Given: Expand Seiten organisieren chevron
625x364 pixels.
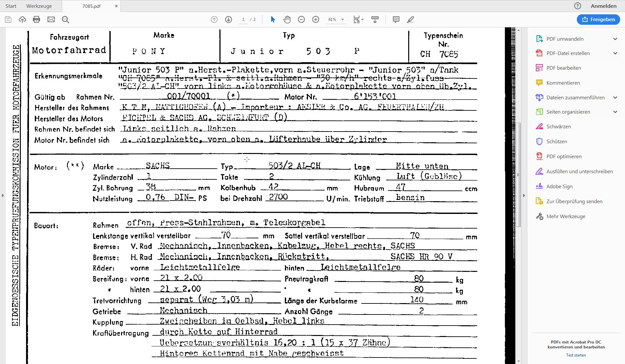Looking at the screenshot, I should coord(615,112).
